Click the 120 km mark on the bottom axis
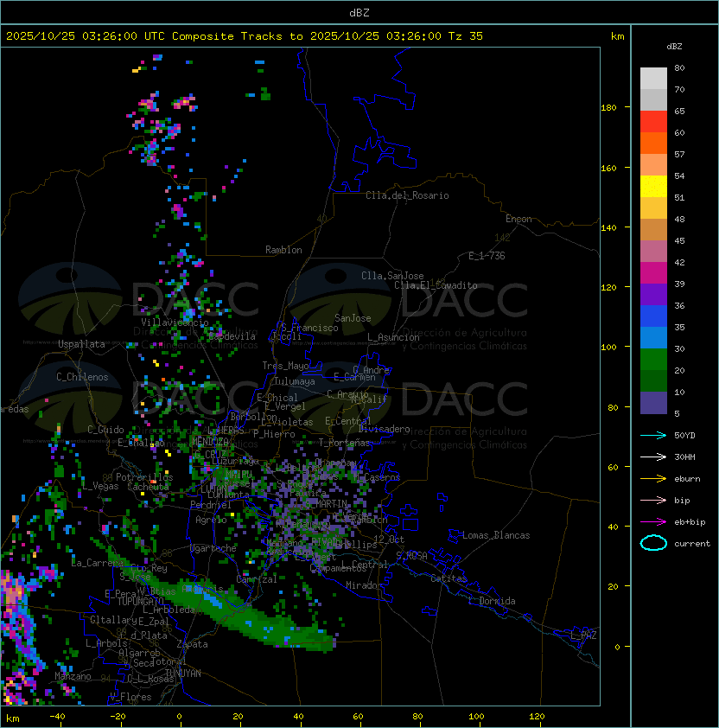This screenshot has height=728, width=719. coord(537,717)
